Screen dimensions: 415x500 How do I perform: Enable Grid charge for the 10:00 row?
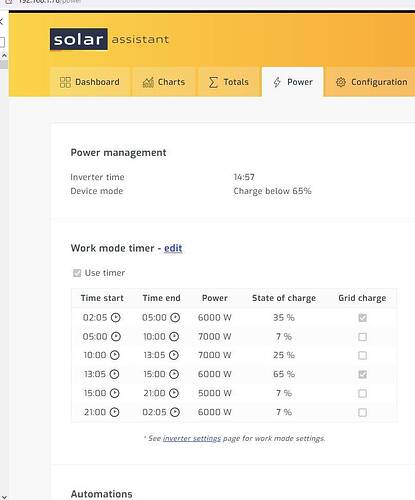click(362, 355)
